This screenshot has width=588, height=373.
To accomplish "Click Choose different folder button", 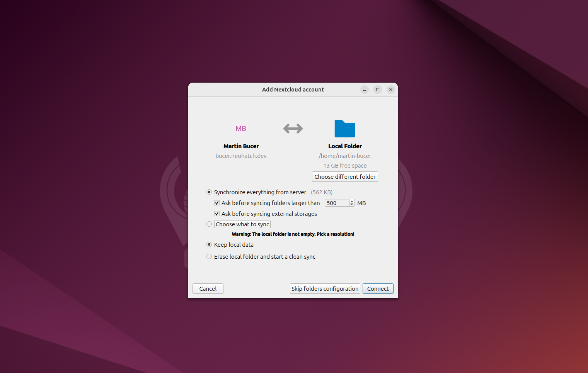I will [345, 176].
